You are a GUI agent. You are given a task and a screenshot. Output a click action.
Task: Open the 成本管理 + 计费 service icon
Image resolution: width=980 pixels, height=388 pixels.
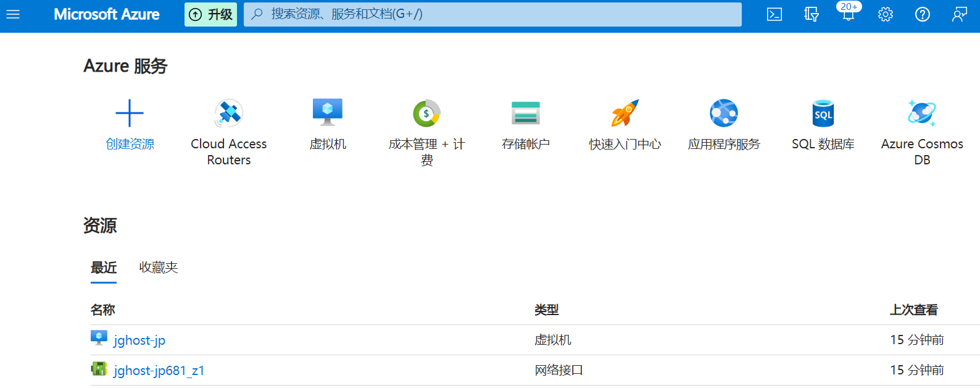pos(426,113)
